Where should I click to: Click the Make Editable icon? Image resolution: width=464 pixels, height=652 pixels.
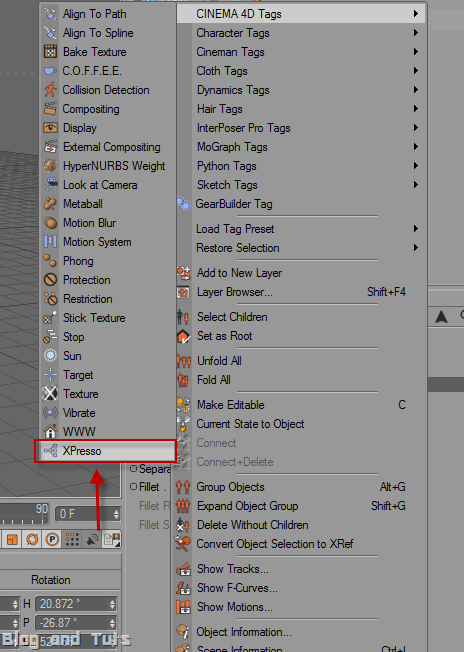[183, 405]
